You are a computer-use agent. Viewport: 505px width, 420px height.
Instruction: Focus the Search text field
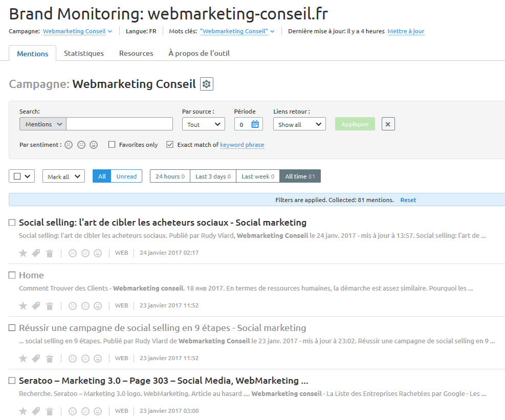pos(120,124)
